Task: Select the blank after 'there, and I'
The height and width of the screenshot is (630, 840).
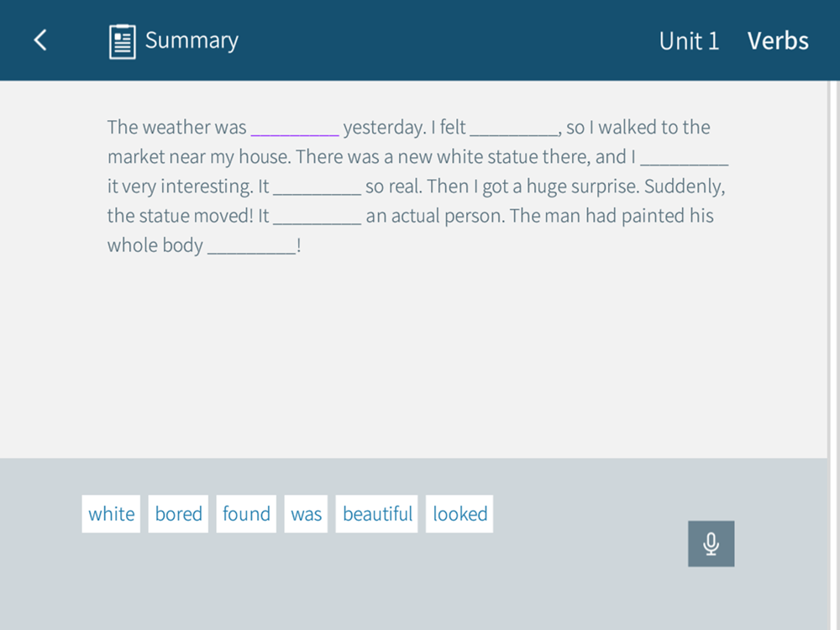Action: [x=684, y=158]
